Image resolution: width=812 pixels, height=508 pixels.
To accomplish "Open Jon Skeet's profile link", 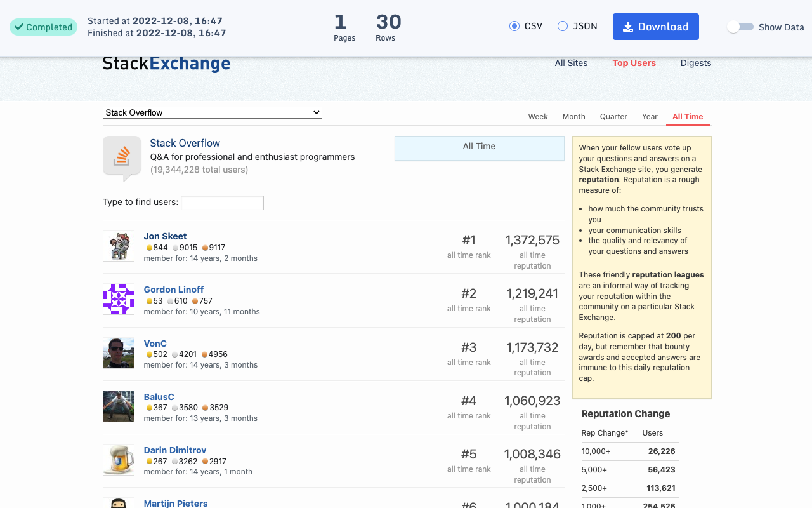I will [x=165, y=236].
